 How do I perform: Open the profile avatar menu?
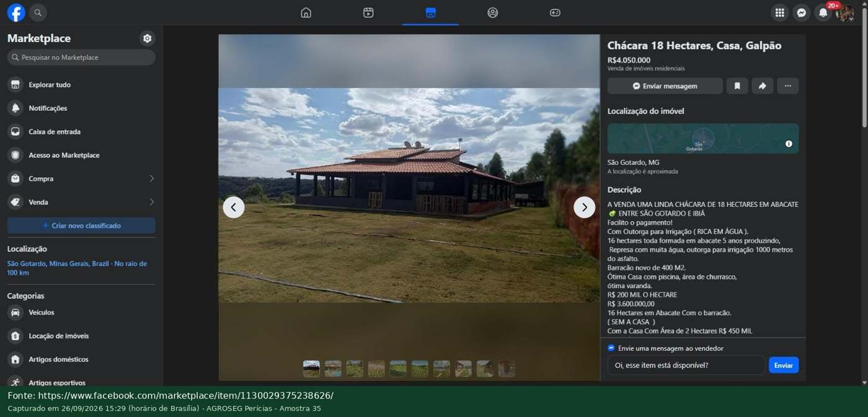click(x=844, y=12)
